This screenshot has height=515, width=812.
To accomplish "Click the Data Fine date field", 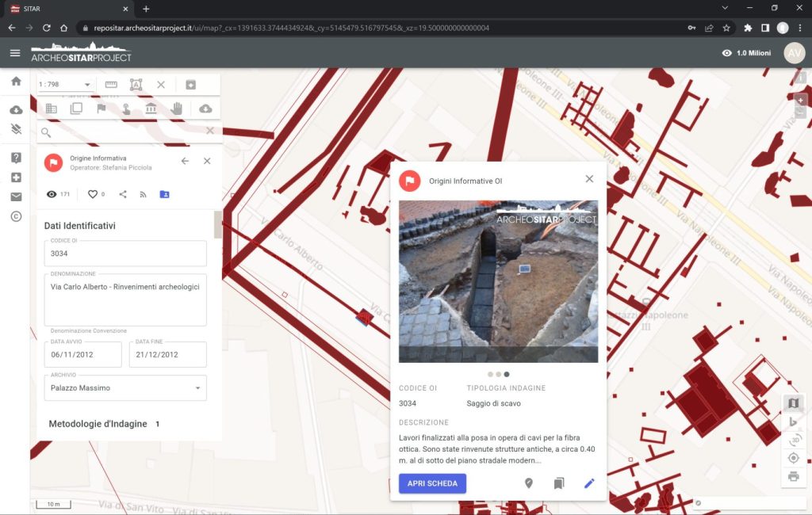I will (x=168, y=354).
